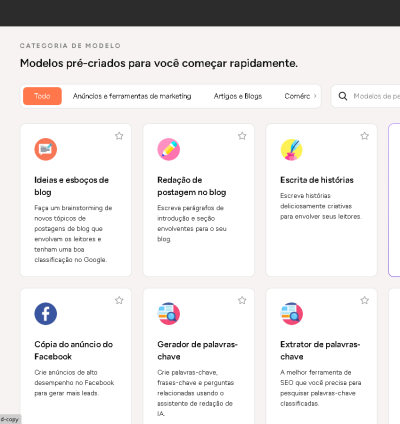Click the Extrator de palavras-chave search icon
Image resolution: width=400 pixels, height=424 pixels.
coord(292,314)
